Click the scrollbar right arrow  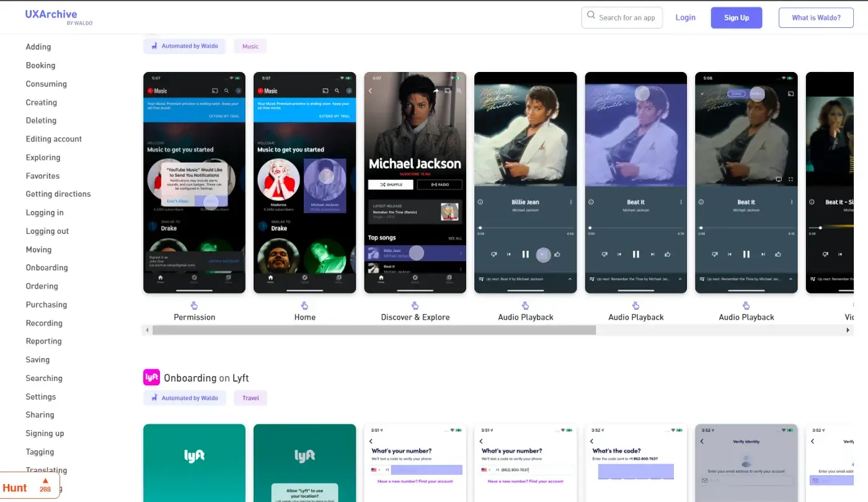click(x=848, y=330)
